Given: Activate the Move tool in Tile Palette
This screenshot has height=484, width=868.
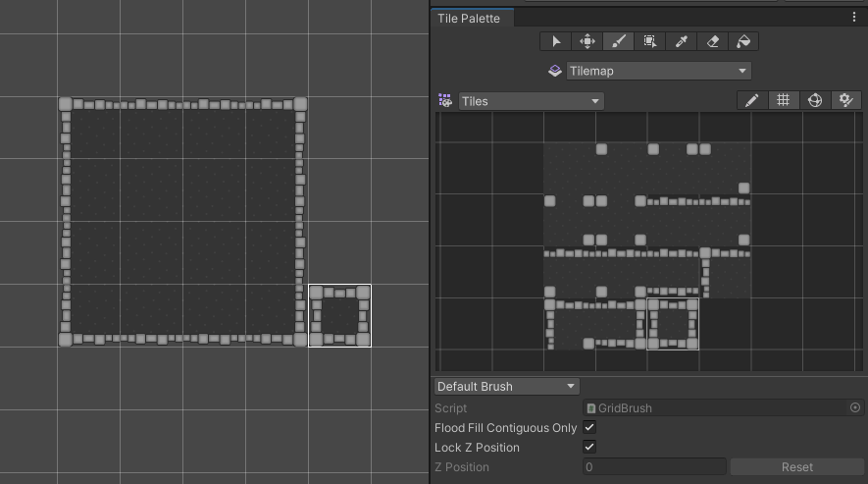Looking at the screenshot, I should [587, 41].
